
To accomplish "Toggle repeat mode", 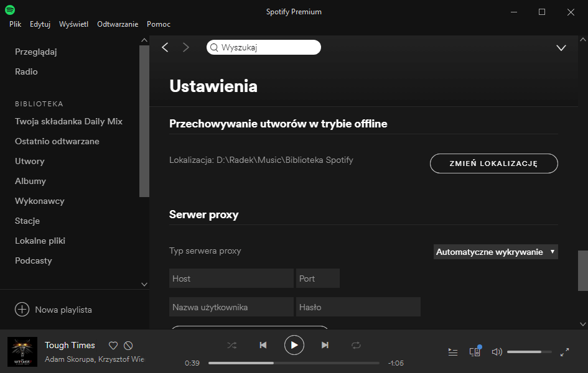I will [x=356, y=345].
